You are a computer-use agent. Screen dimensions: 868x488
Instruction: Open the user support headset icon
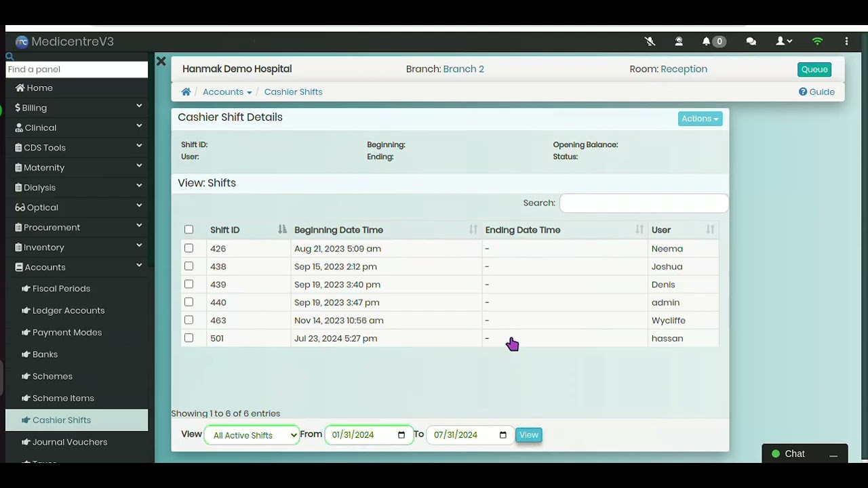[x=679, y=41]
